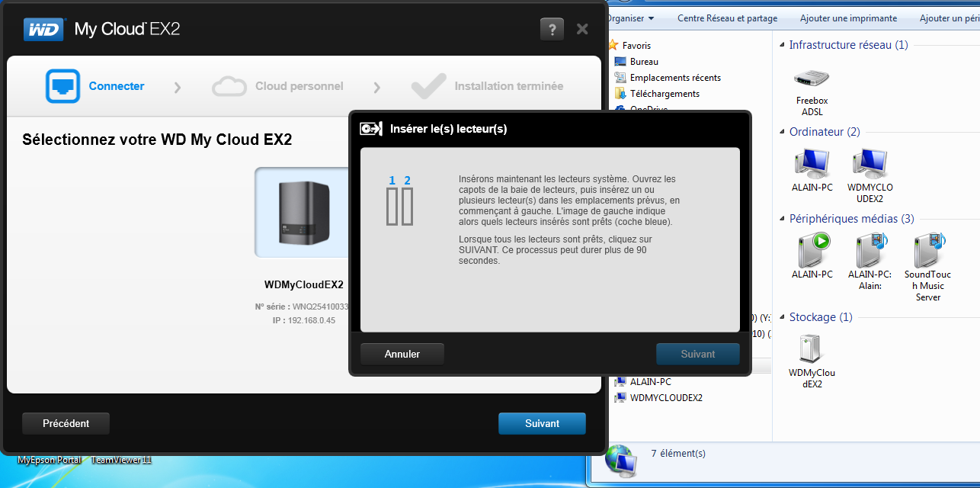Click the blue Suivant button in WD setup
The width and height of the screenshot is (980, 488).
543,423
